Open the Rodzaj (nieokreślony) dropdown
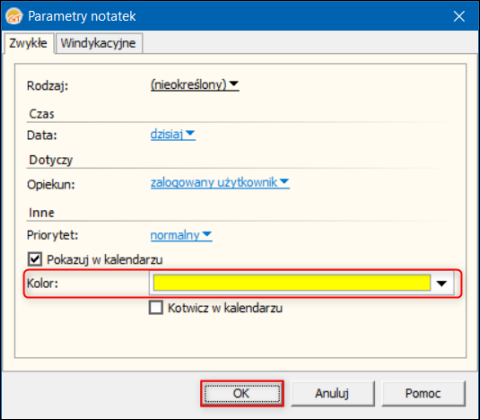 (195, 85)
